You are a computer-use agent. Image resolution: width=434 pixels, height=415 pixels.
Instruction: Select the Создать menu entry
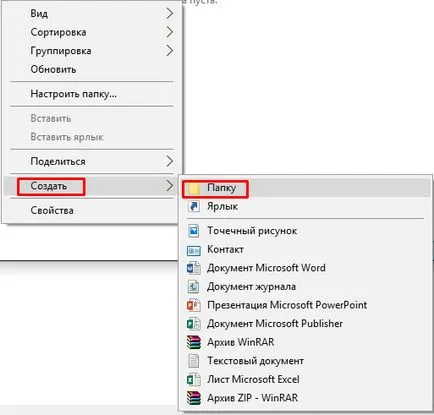pos(92,186)
